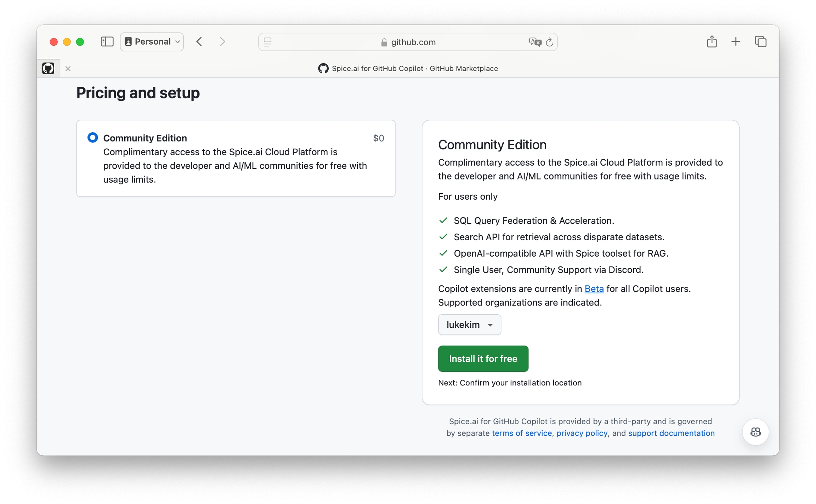
Task: Open a new tab with plus icon
Action: click(x=736, y=42)
